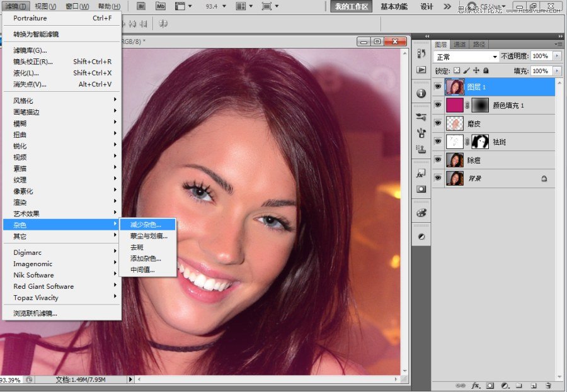567x392 pixels.
Task: Click the delete layer trash icon
Action: (547, 385)
